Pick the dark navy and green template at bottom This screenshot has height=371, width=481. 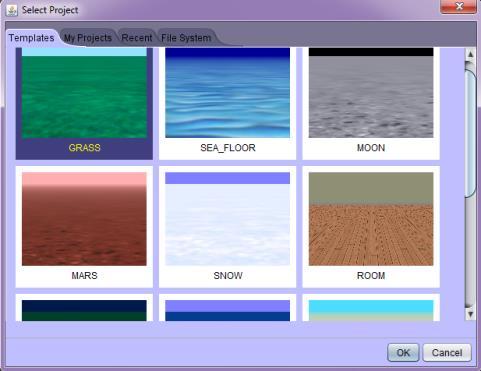point(84,308)
